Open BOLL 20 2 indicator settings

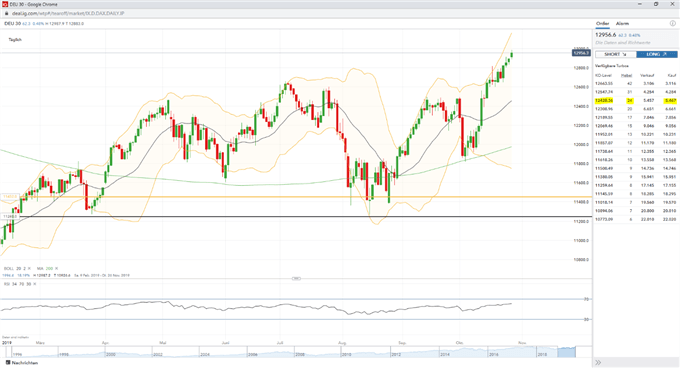pyautogui.click(x=14, y=269)
